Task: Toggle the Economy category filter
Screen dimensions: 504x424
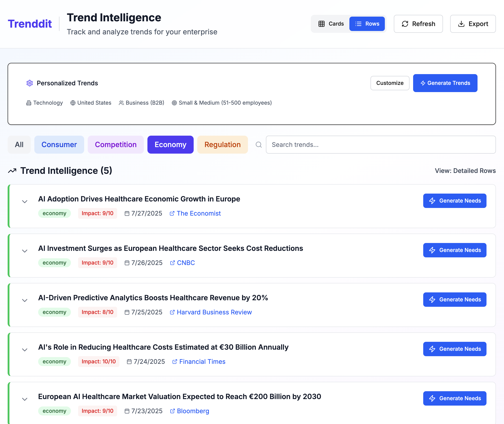Action: [170, 145]
